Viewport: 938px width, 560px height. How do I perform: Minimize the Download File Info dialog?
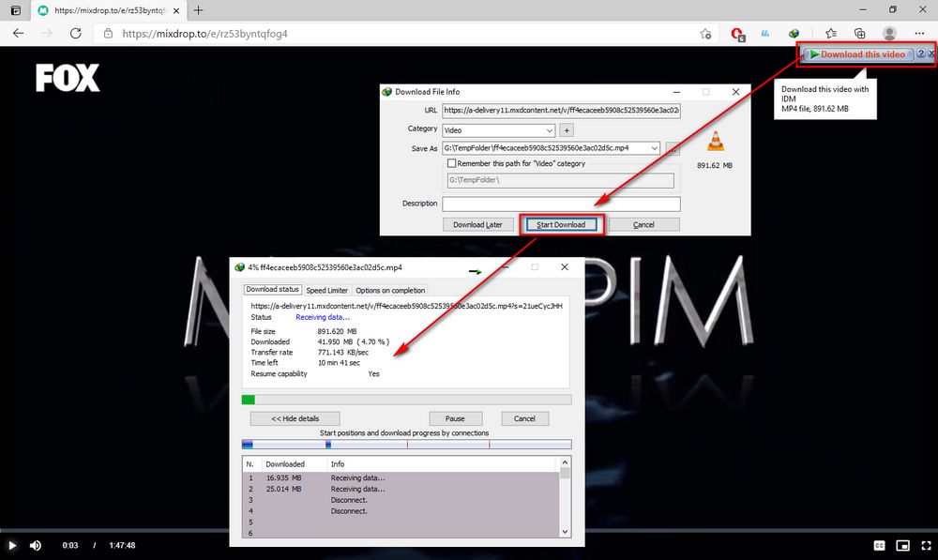pyautogui.click(x=676, y=92)
